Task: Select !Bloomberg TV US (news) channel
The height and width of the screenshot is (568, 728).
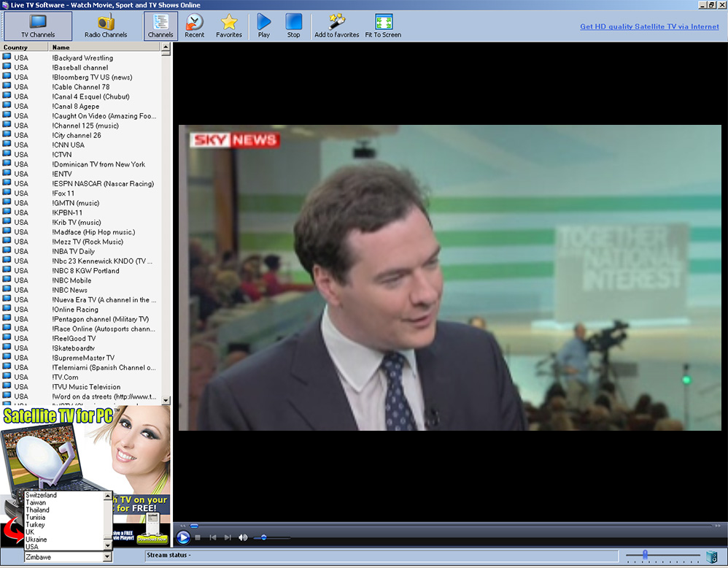Action: click(x=93, y=77)
